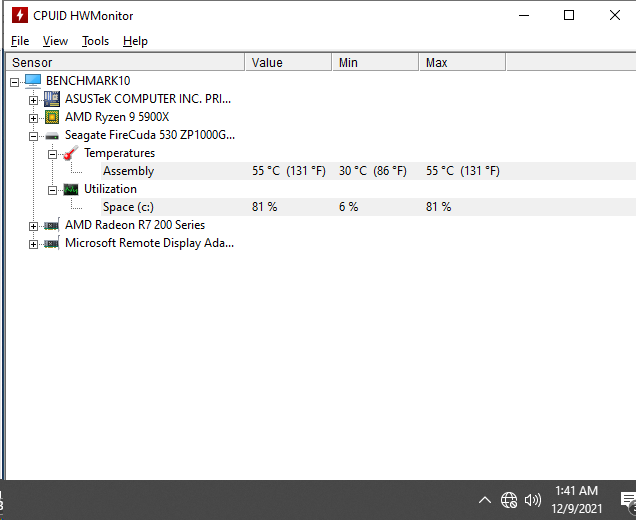
Task: Collapse the Utilization group
Action: click(52, 190)
